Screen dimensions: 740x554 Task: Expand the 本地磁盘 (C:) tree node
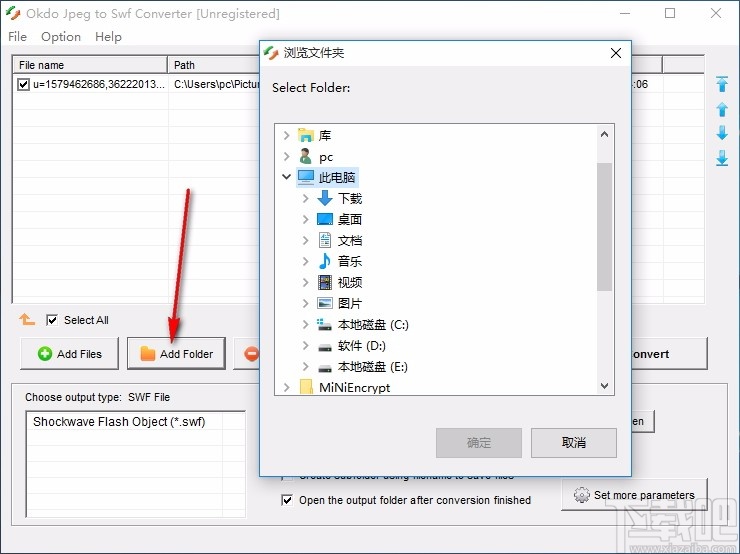(x=305, y=324)
